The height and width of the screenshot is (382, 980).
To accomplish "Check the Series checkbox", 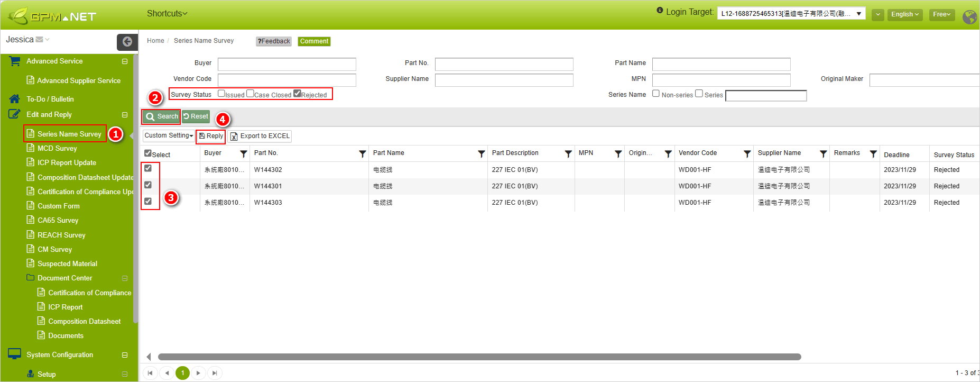I will point(699,93).
